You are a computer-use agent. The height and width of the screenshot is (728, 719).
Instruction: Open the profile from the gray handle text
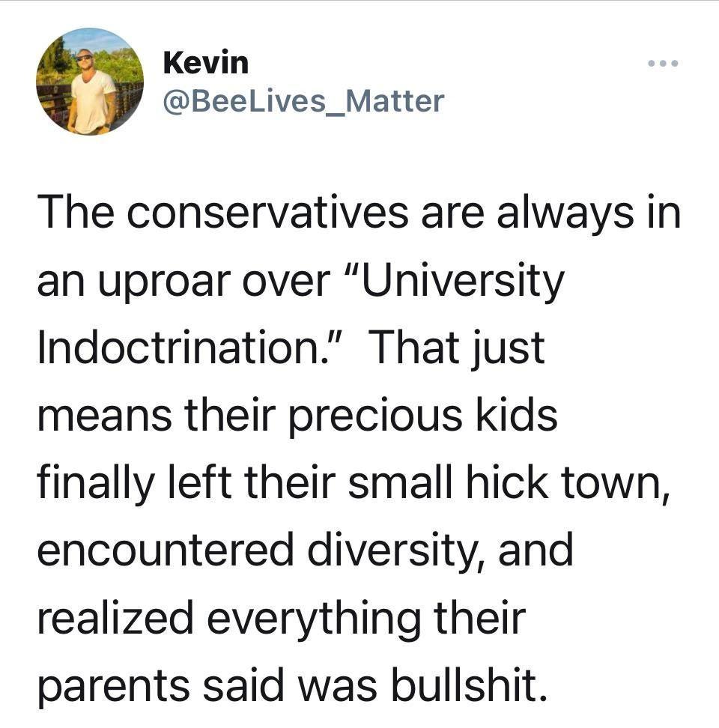pos(303,98)
